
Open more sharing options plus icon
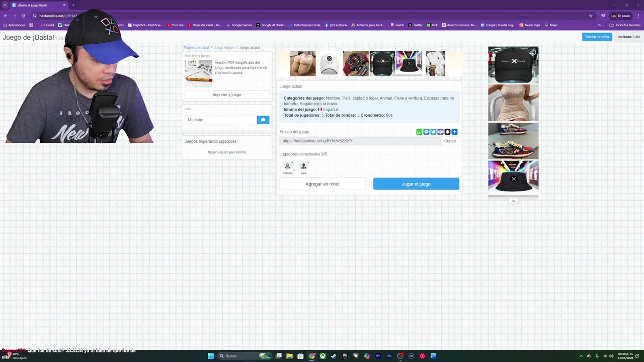(x=454, y=132)
